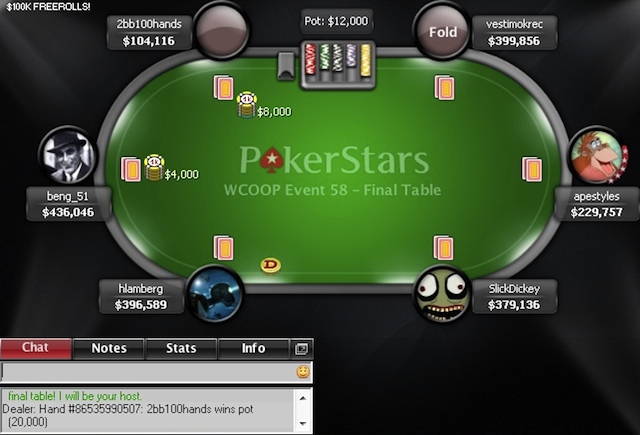The width and height of the screenshot is (640, 435).
Task: Click the chat log scroll down arrow
Action: [302, 424]
